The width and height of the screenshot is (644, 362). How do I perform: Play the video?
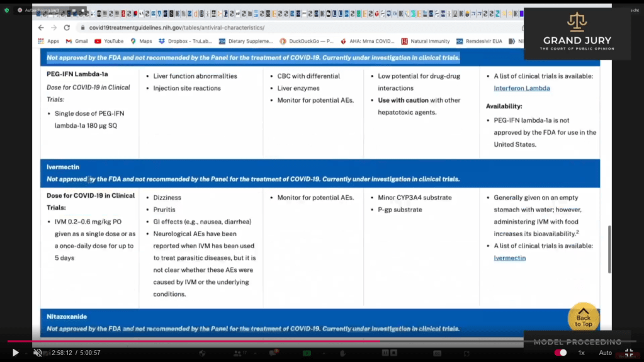16,353
